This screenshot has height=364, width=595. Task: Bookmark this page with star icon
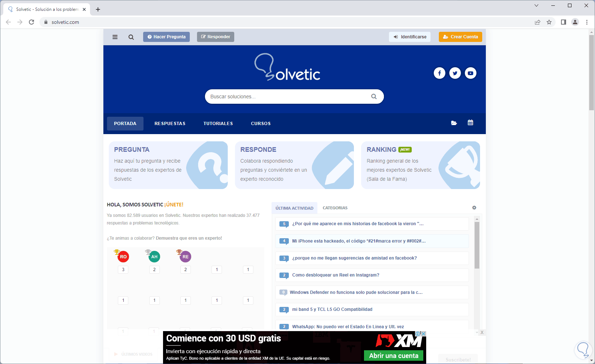point(549,22)
